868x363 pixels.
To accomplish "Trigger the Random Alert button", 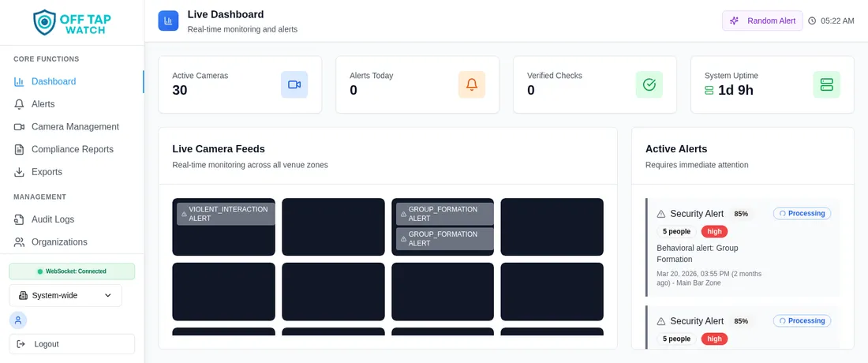I will [x=762, y=21].
